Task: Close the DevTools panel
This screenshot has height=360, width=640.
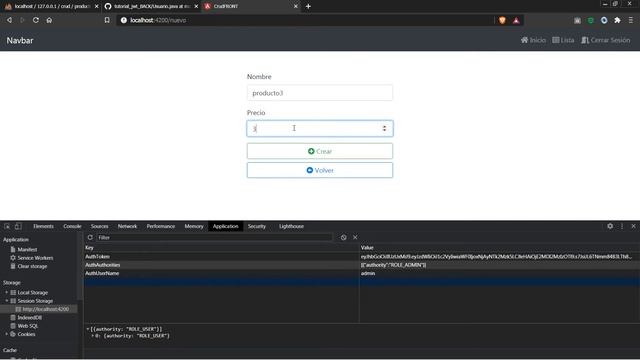Action: 633,226
